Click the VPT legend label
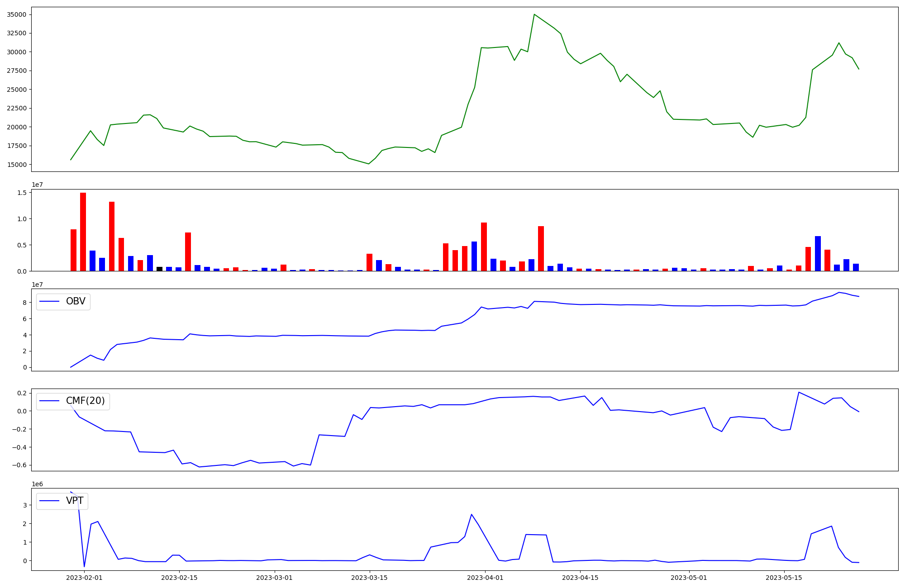The image size is (905, 588). coord(75,501)
